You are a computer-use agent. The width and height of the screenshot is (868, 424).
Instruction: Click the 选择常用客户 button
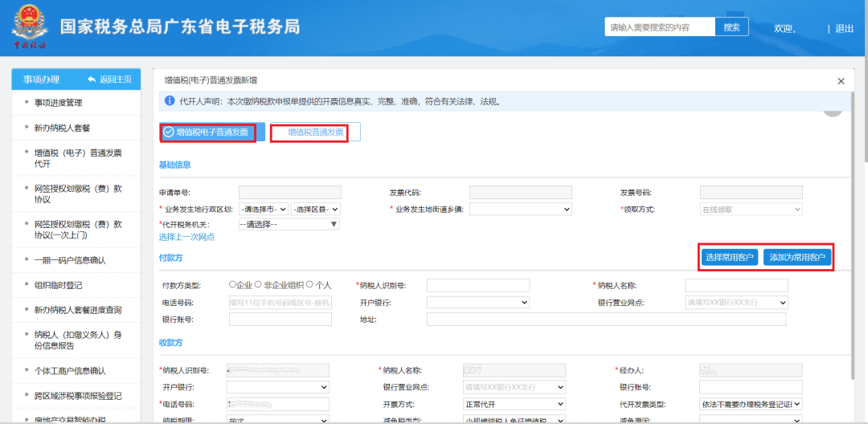pos(730,258)
